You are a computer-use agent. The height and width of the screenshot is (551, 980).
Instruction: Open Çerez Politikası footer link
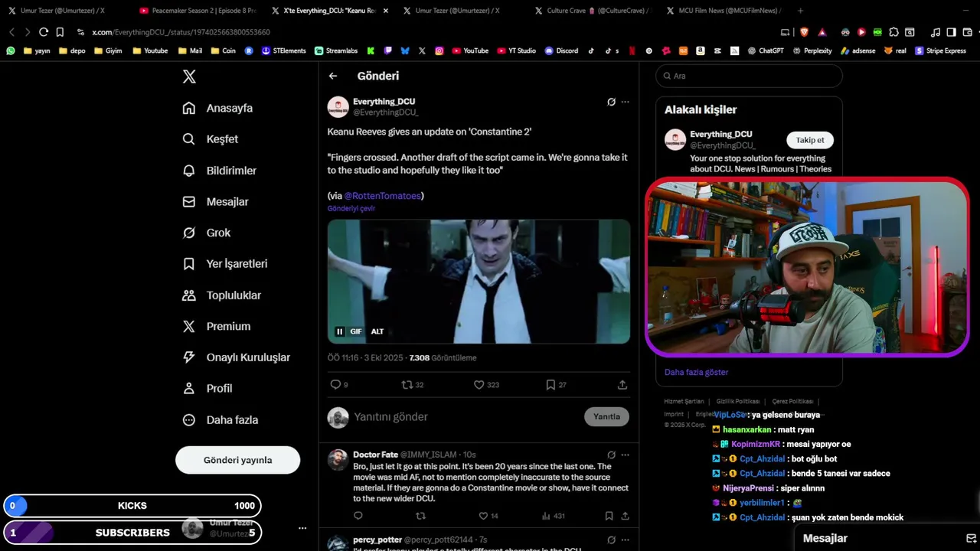(x=792, y=402)
